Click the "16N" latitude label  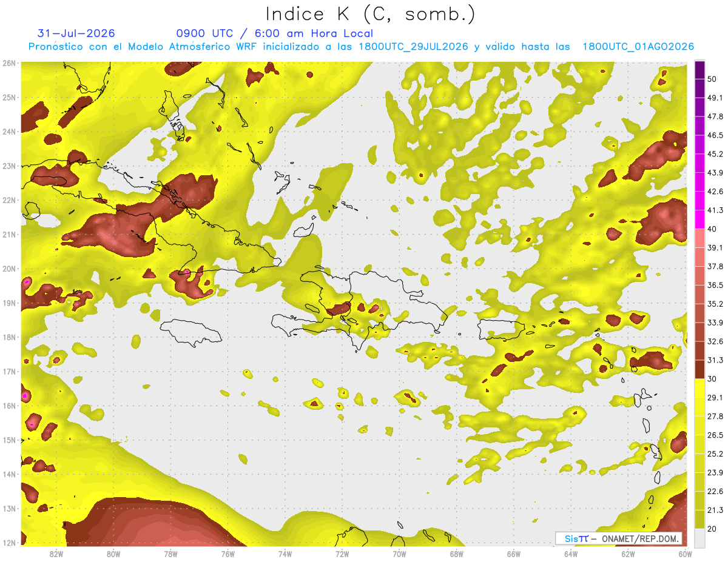[x=9, y=406]
